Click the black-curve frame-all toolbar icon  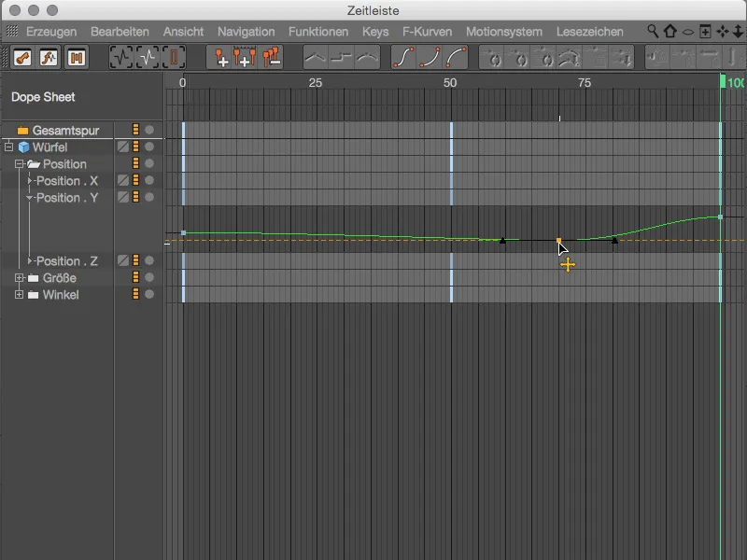121,58
